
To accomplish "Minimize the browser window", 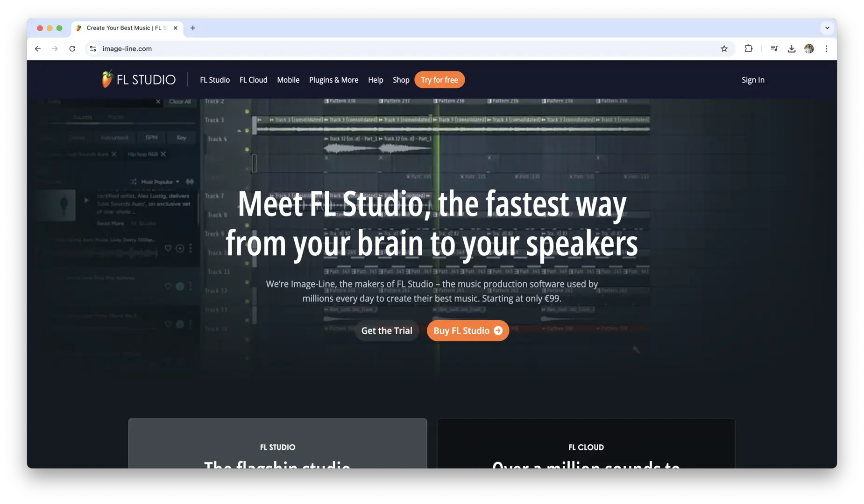I will pos(50,28).
